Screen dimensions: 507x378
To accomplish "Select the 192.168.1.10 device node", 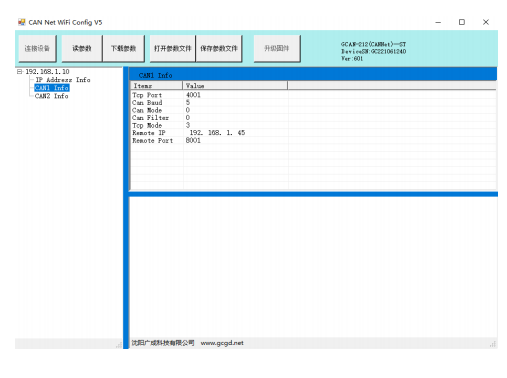I will tap(47, 72).
